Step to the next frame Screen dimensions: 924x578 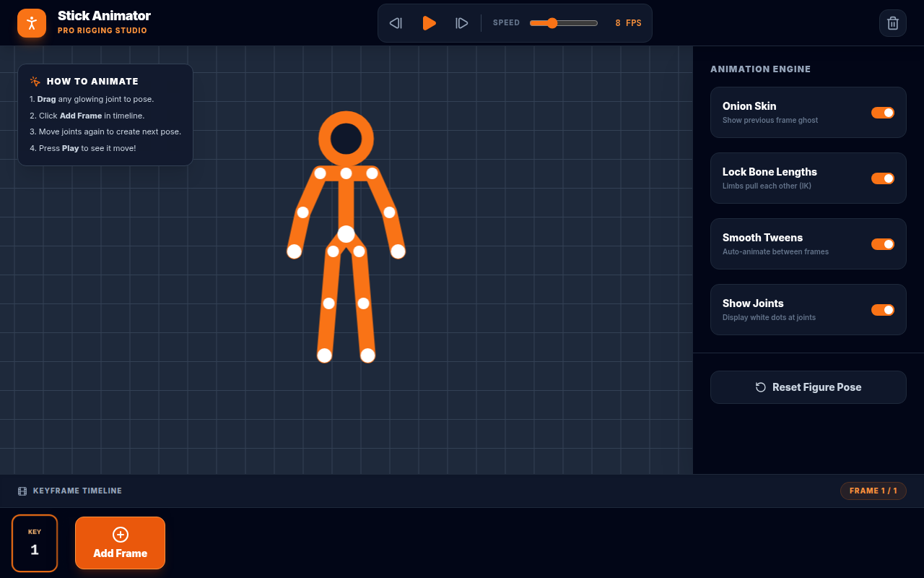pos(462,23)
